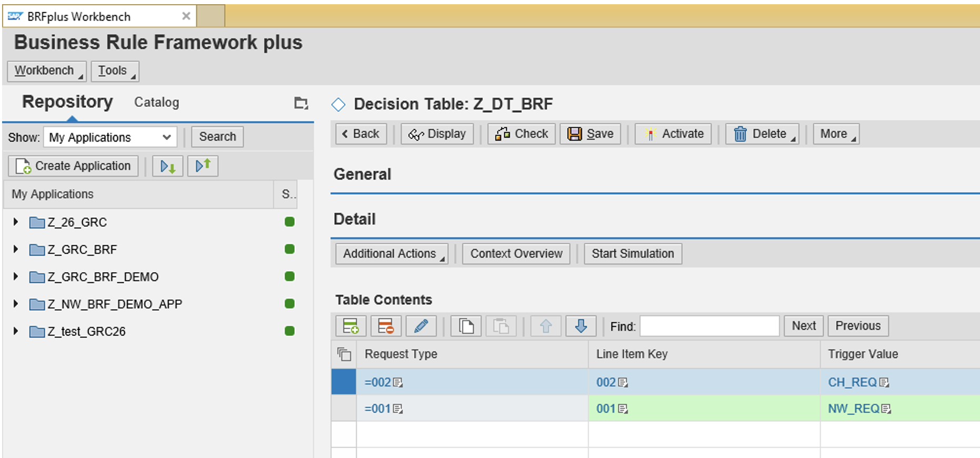Click the remove row icon
The height and width of the screenshot is (458, 980).
click(386, 326)
